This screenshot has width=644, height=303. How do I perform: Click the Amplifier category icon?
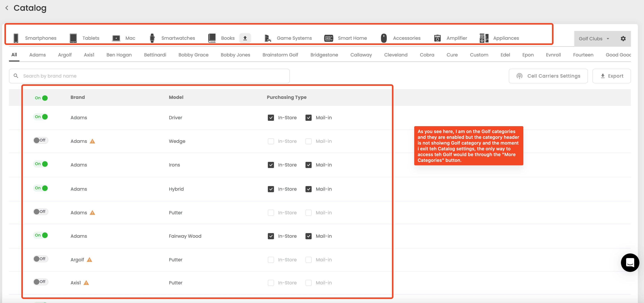(x=437, y=38)
